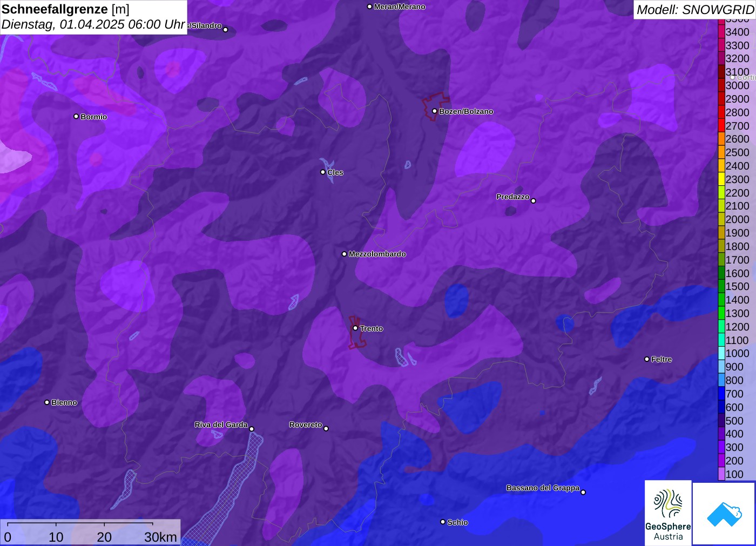Click the blue cloud app logo
The width and height of the screenshot is (756, 546).
coord(724,514)
